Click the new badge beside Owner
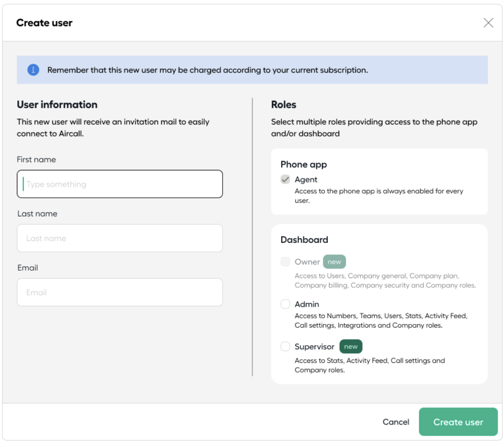The image size is (504, 443). (334, 262)
